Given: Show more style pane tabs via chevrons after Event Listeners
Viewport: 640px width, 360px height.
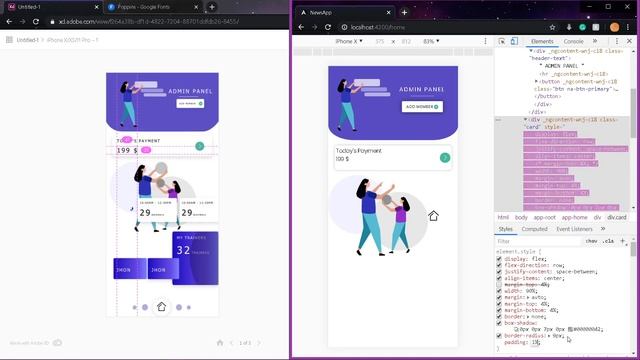Looking at the screenshot, I should (x=603, y=229).
